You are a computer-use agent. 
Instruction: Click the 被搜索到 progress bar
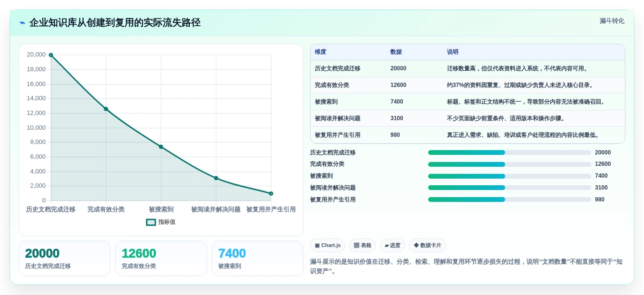[x=509, y=176]
